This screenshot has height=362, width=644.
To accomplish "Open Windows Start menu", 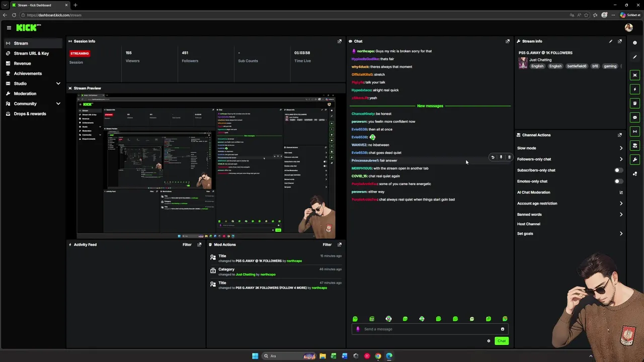I will 255,356.
